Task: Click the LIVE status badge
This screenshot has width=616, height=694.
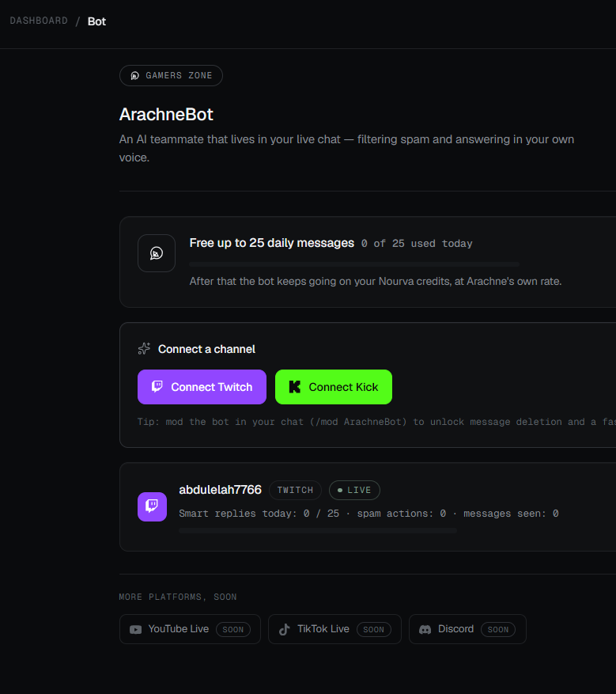Action: pyautogui.click(x=354, y=490)
